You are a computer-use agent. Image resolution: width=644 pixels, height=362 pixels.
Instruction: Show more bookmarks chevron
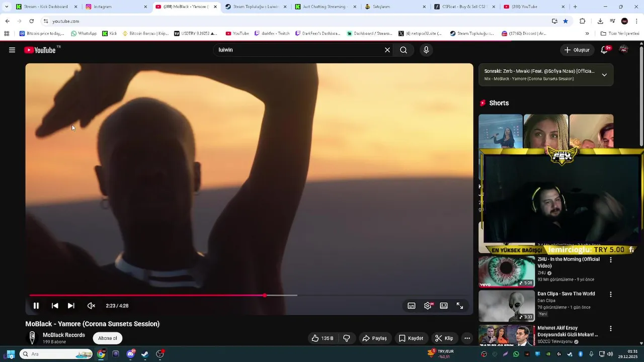(587, 34)
